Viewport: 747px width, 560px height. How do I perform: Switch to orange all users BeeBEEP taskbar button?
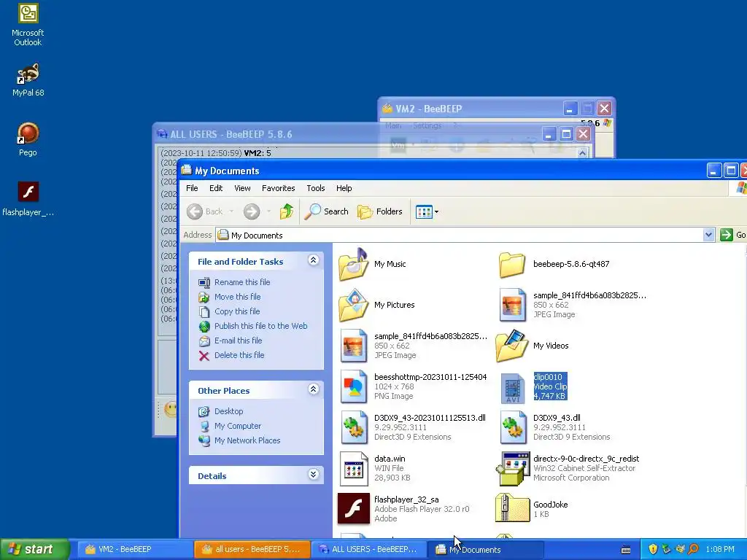tap(252, 550)
